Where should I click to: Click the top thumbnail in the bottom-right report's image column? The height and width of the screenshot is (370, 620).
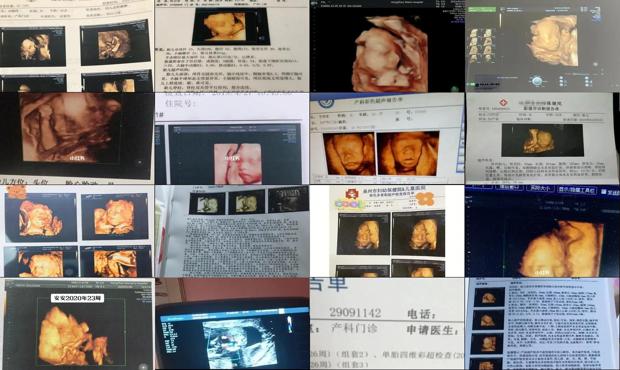(x=489, y=297)
